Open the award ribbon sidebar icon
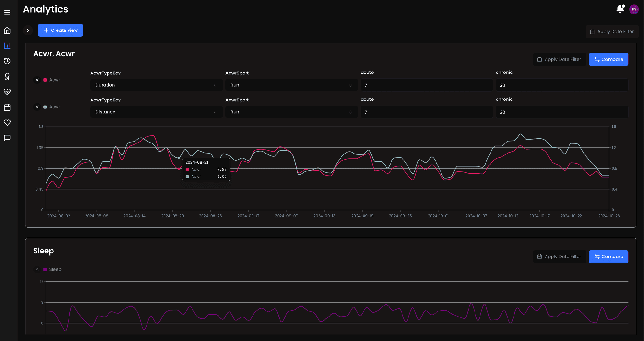The height and width of the screenshot is (341, 644). pyautogui.click(x=7, y=76)
